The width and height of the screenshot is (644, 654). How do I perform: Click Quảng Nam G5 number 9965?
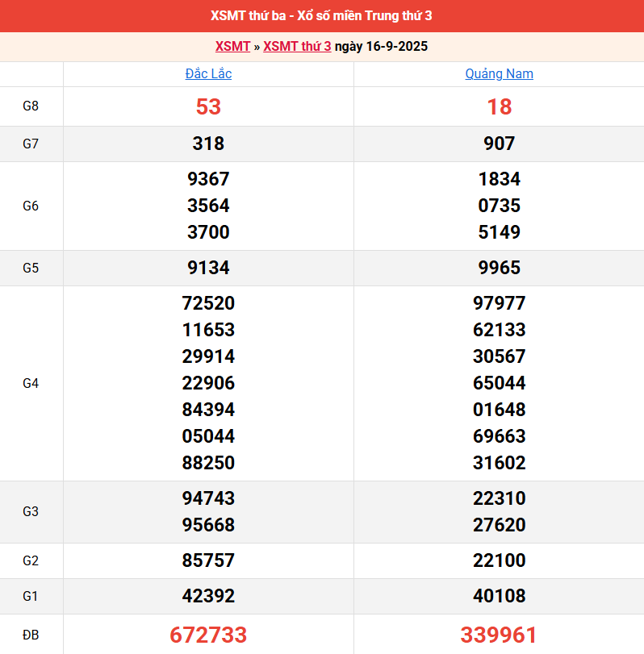pos(499,268)
